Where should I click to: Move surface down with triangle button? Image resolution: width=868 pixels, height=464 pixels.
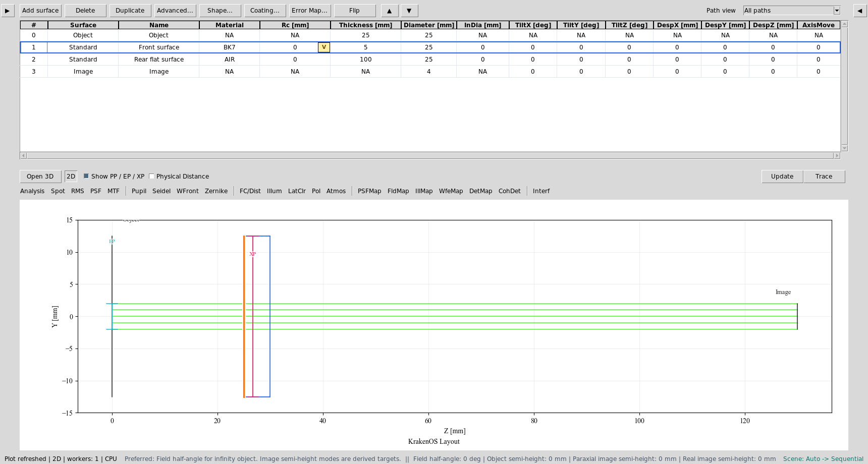(x=409, y=11)
